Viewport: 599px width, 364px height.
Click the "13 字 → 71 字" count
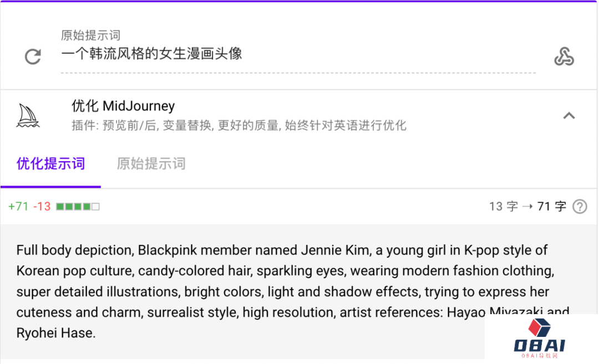[x=527, y=207]
